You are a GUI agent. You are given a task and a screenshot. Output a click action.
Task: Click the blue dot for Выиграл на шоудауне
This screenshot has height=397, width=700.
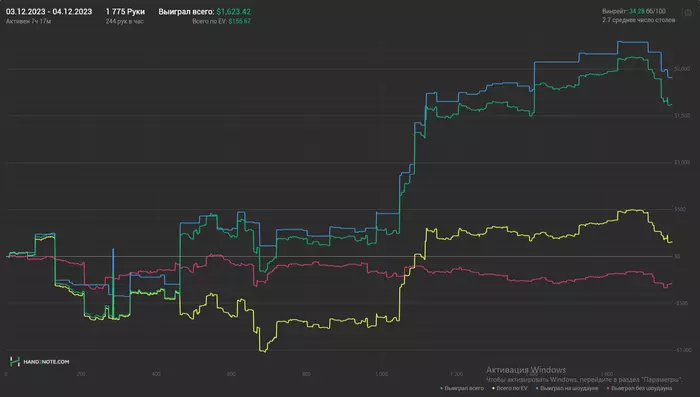(537, 389)
